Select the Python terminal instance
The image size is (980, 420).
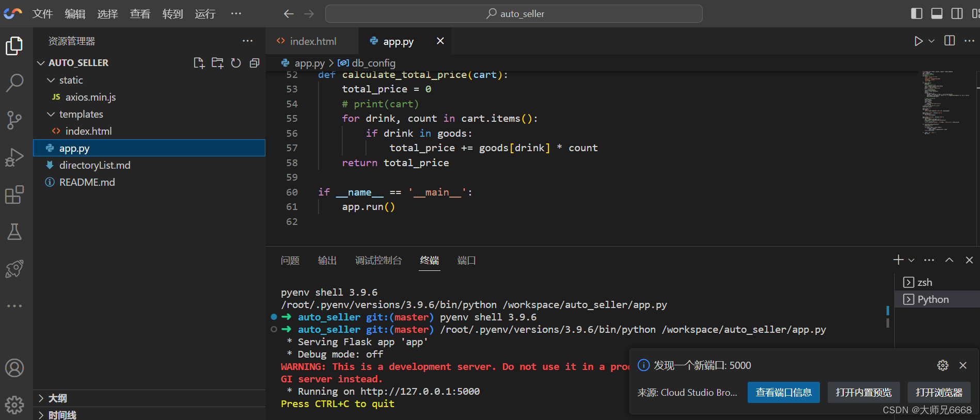coord(937,299)
